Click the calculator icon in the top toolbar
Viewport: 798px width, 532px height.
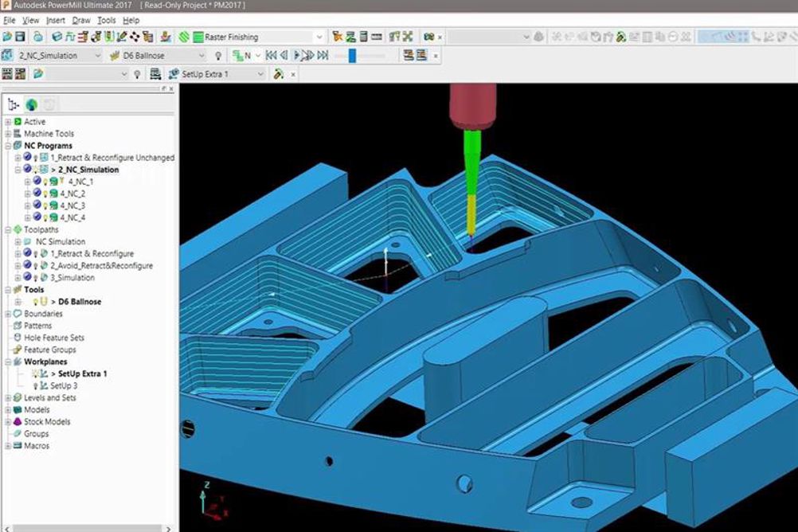(x=363, y=37)
